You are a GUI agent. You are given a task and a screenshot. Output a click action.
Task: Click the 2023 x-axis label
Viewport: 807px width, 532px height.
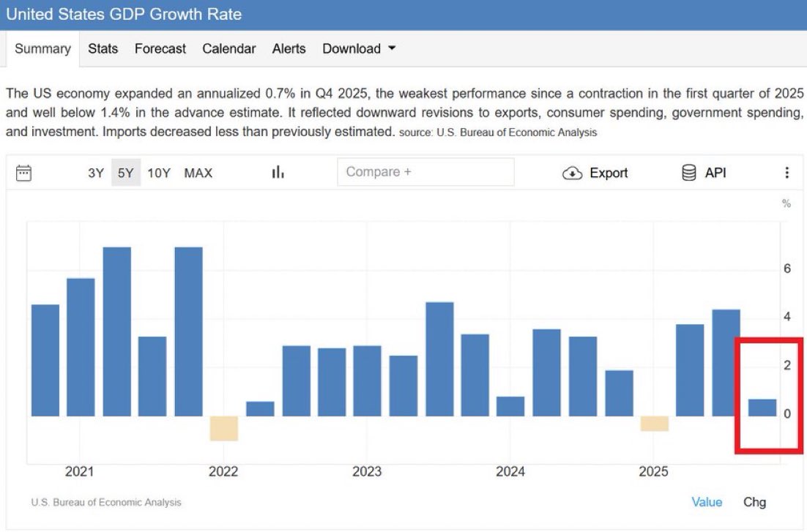(366, 471)
